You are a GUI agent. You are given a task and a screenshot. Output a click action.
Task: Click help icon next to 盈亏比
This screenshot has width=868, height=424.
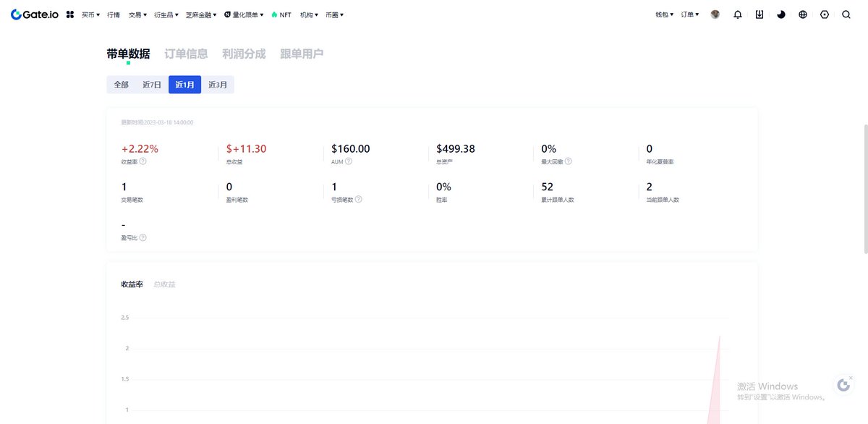[x=142, y=237]
